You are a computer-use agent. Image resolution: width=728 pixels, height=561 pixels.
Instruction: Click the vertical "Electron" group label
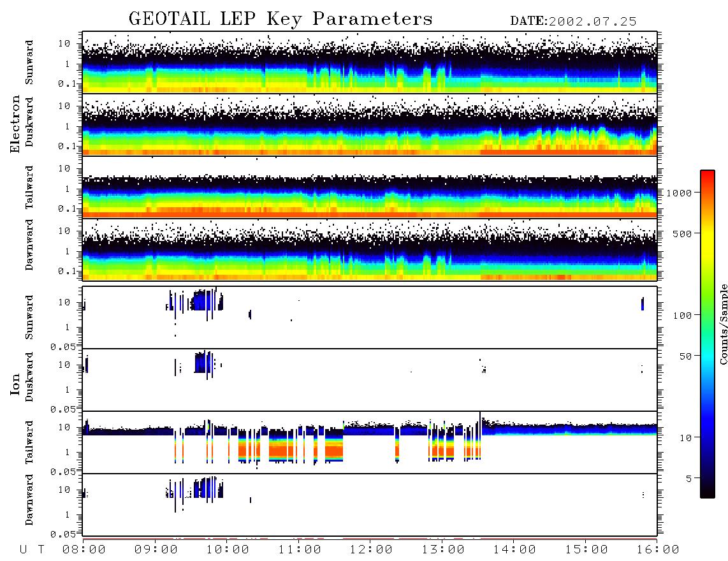coord(15,124)
